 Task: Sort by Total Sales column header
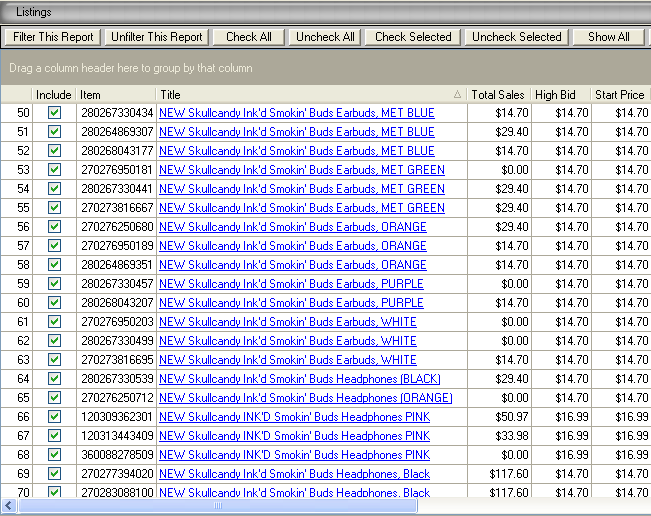point(499,95)
